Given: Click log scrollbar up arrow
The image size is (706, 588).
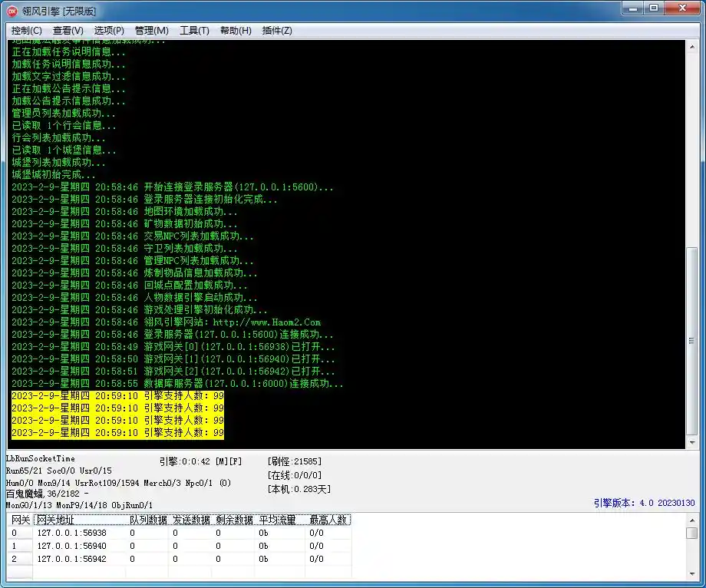Looking at the screenshot, I should 692,46.
